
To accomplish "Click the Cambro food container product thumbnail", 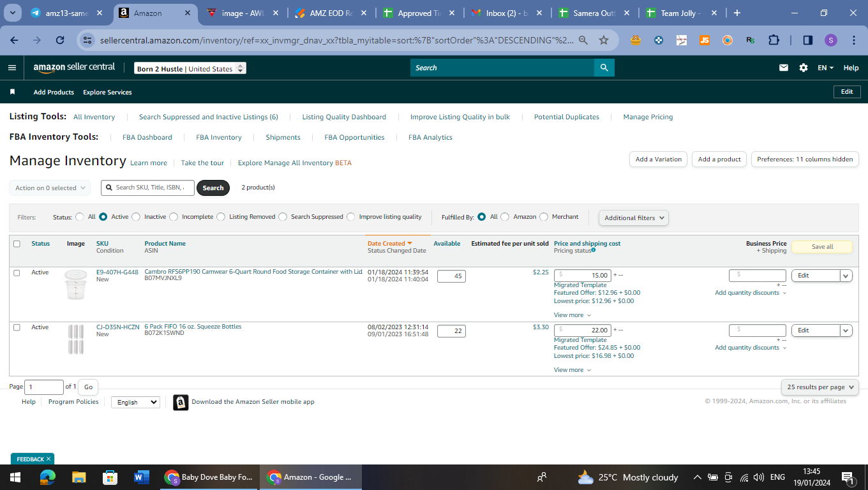I will tap(75, 285).
